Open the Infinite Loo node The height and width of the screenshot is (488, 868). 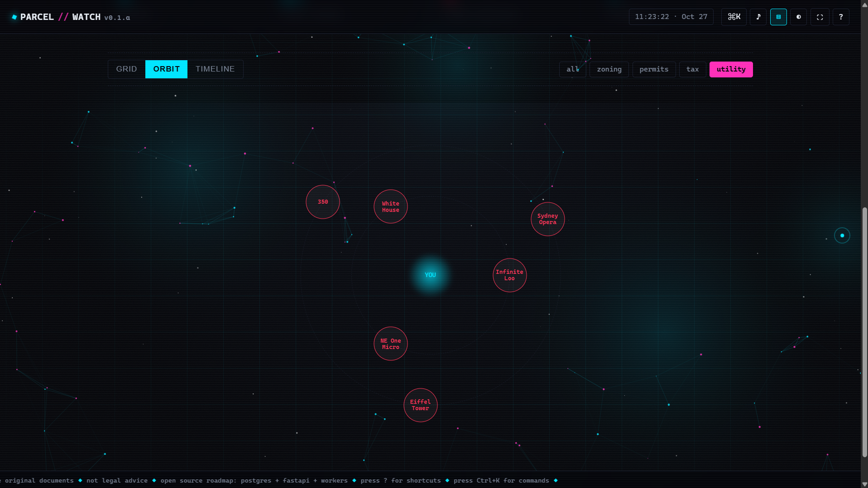[x=510, y=275]
